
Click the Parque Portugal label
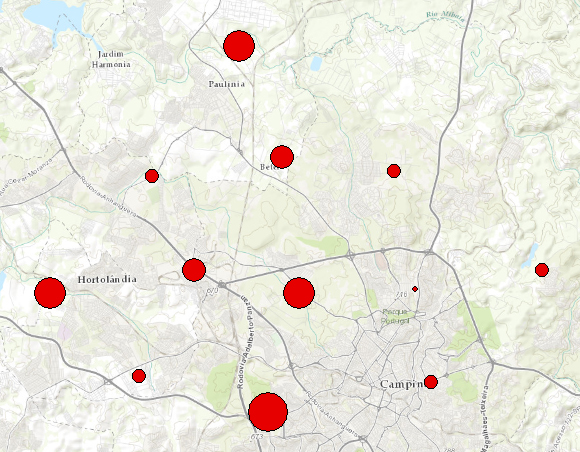[396, 316]
